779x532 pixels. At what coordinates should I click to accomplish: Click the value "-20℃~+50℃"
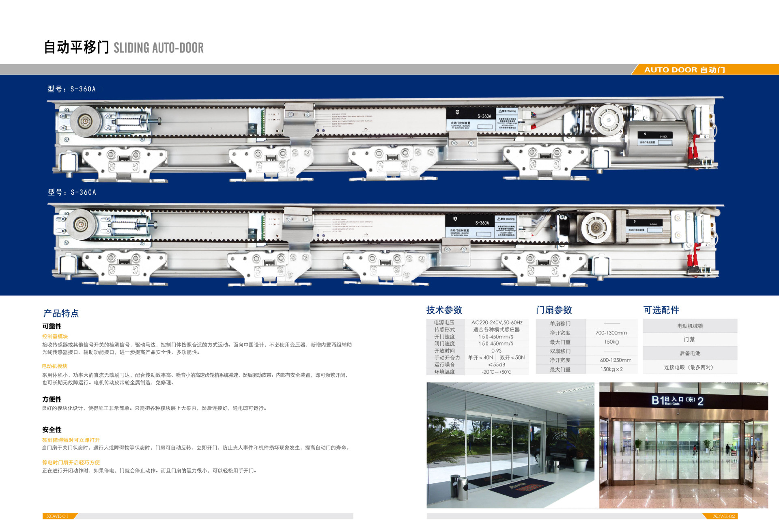click(x=497, y=372)
